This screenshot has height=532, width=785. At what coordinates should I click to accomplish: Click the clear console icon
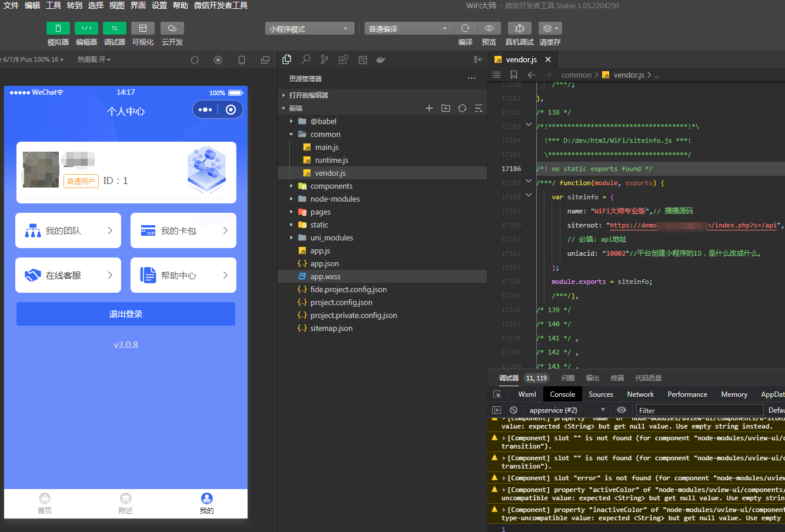click(514, 410)
